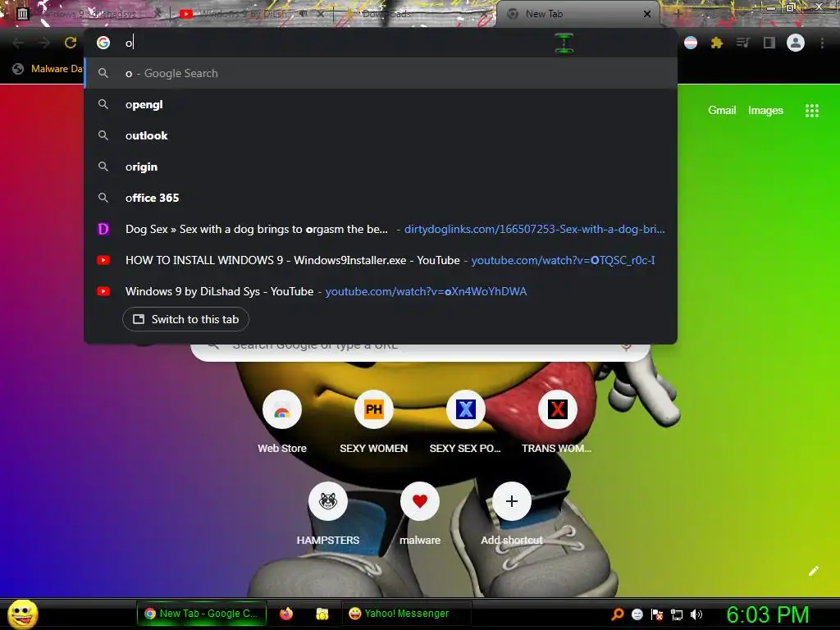Click the Add shortcut plus icon
Screen dimensions: 840x630
point(512,501)
